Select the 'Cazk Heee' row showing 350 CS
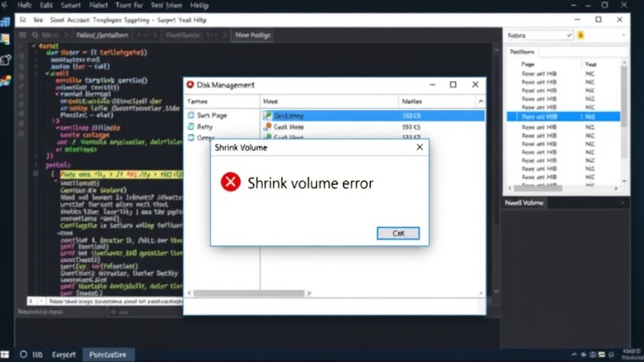Viewport: 644px width, 362px height. [x=373, y=127]
